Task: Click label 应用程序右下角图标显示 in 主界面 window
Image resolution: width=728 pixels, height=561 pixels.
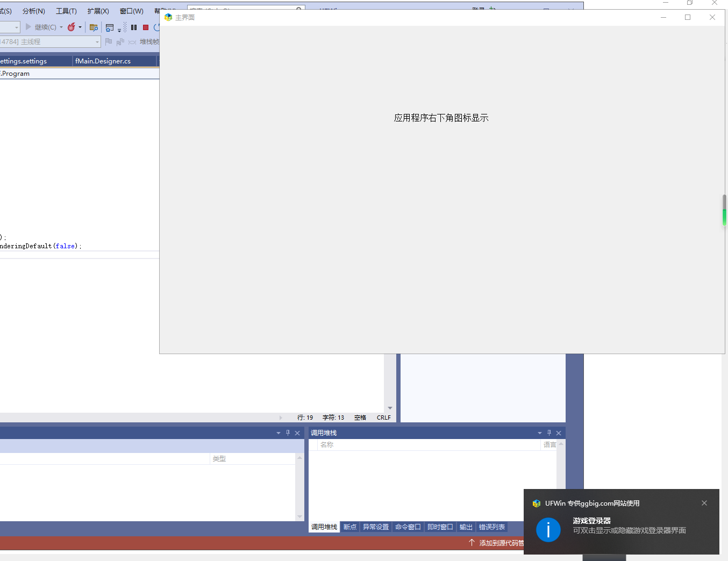Action: click(x=441, y=118)
